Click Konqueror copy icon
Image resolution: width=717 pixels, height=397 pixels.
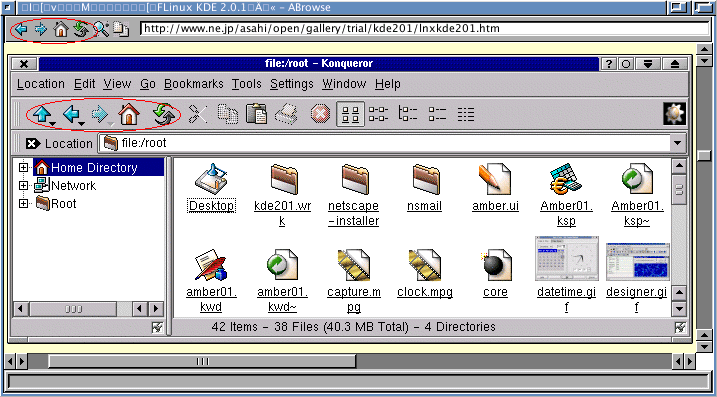(x=227, y=114)
